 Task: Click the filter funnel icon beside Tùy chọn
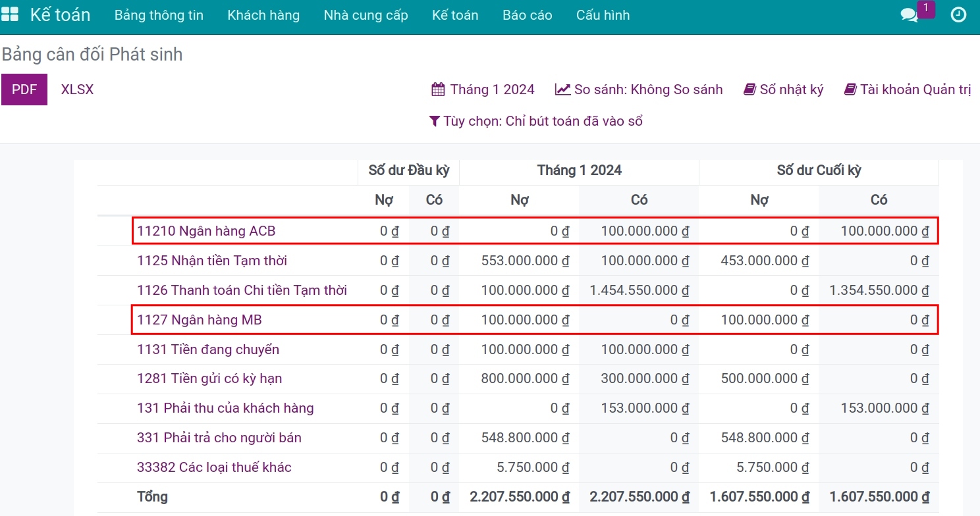[x=435, y=121]
